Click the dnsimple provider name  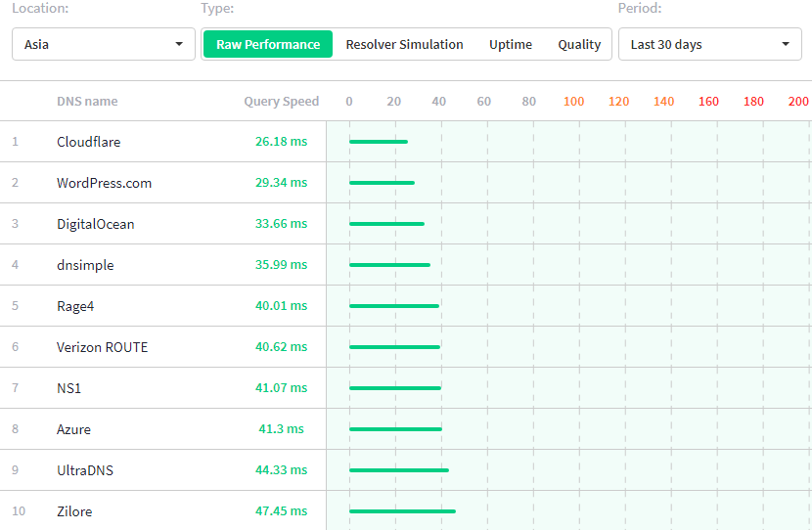tap(85, 265)
